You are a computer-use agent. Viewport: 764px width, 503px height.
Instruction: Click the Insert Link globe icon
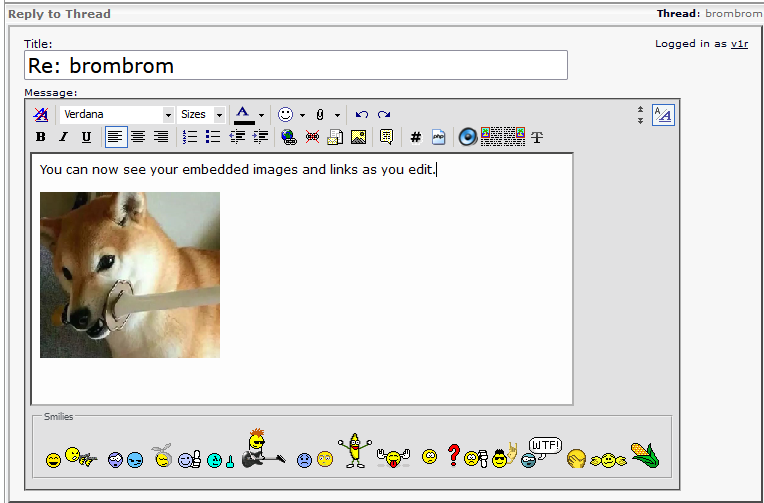289,137
